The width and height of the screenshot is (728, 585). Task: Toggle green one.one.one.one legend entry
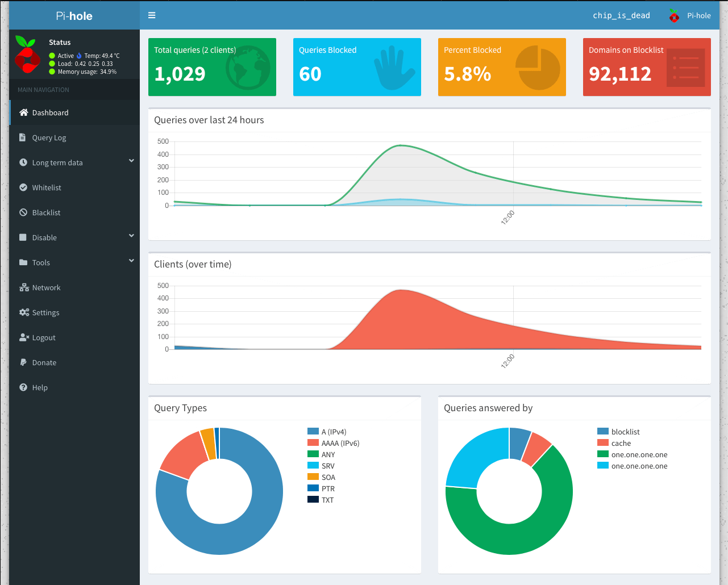pyautogui.click(x=633, y=454)
